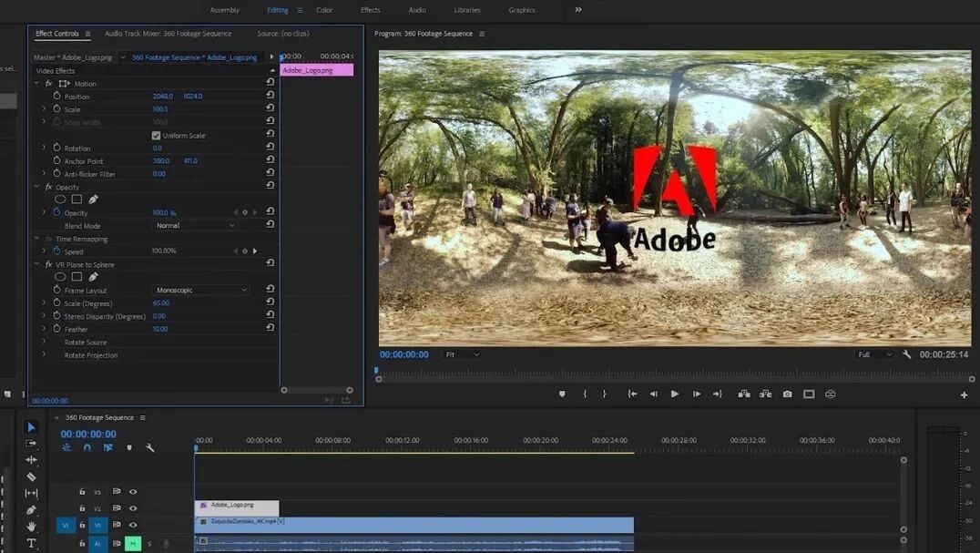Select the Razor tool
The image size is (980, 553).
[x=31, y=476]
